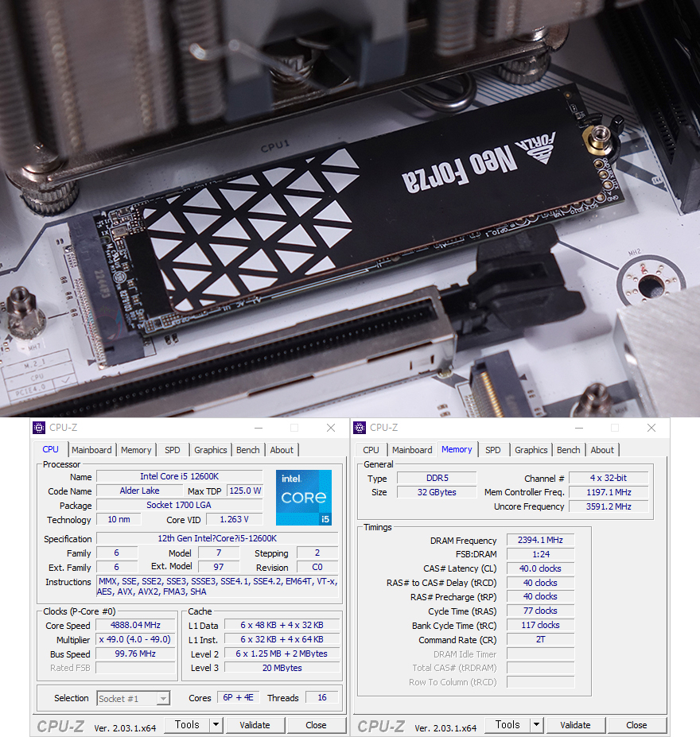This screenshot has height=737, width=700.
Task: Minimize the left CPU-Z window
Action: pos(259,428)
